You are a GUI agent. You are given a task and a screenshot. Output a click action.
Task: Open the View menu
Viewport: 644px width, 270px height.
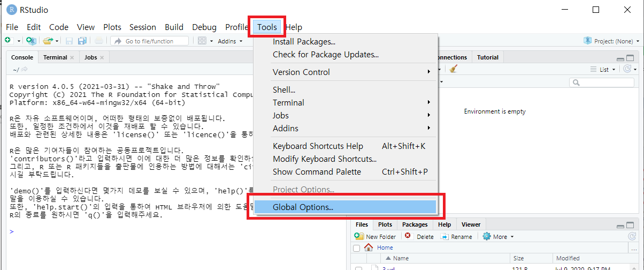point(86,27)
